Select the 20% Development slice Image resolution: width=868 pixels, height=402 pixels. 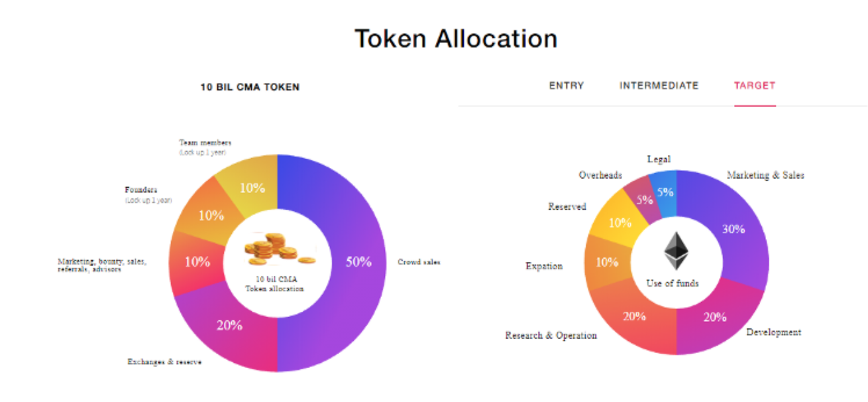click(x=719, y=318)
